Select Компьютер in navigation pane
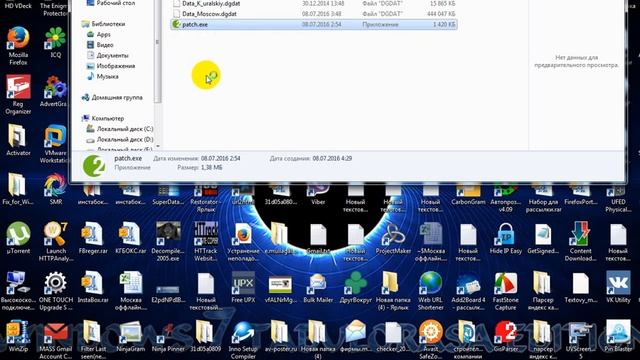The width and height of the screenshot is (640, 360). [103, 118]
